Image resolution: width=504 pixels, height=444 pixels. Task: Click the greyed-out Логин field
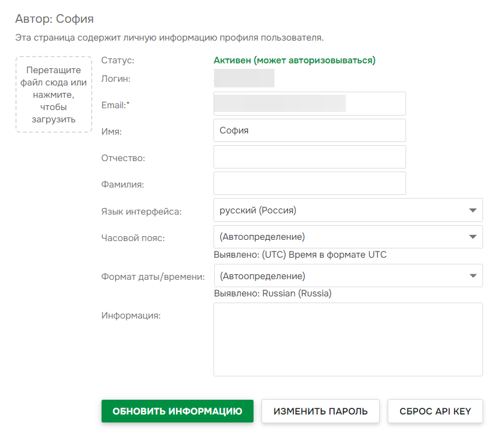click(x=244, y=78)
